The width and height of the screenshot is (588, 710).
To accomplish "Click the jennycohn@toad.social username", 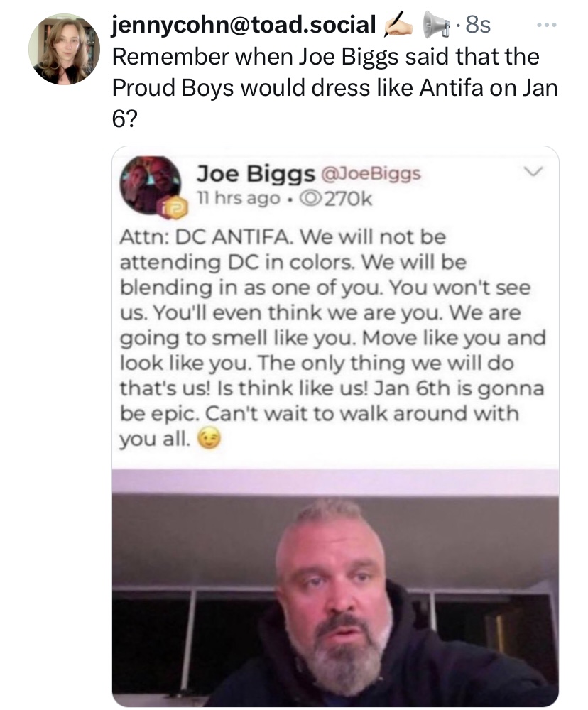I will 244,24.
